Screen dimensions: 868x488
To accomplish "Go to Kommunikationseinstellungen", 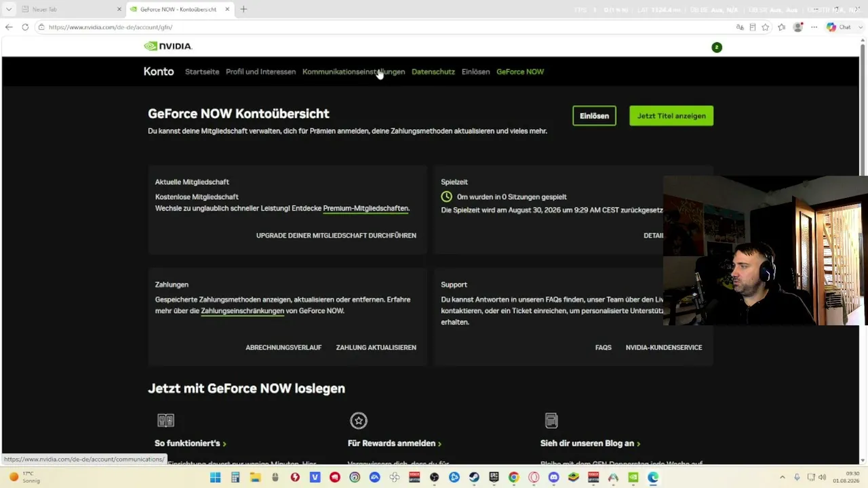I will click(353, 72).
